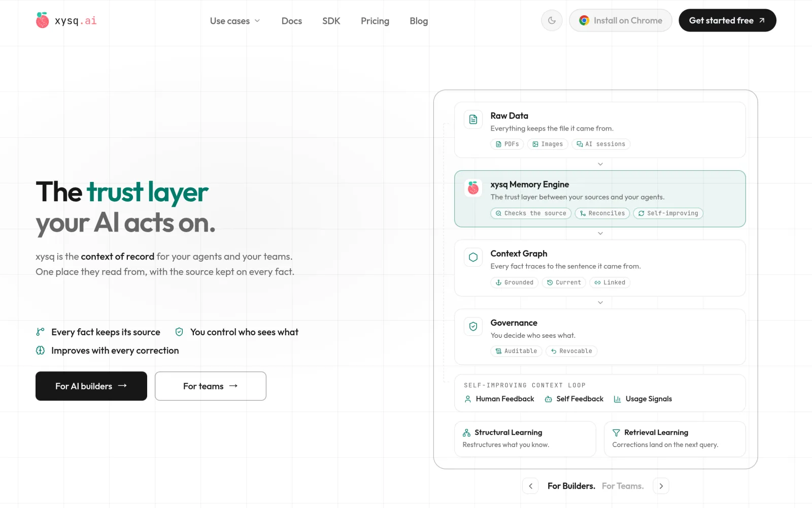Click chevron below Context Graph card
Screen dimensions: 812x508
[600, 302]
